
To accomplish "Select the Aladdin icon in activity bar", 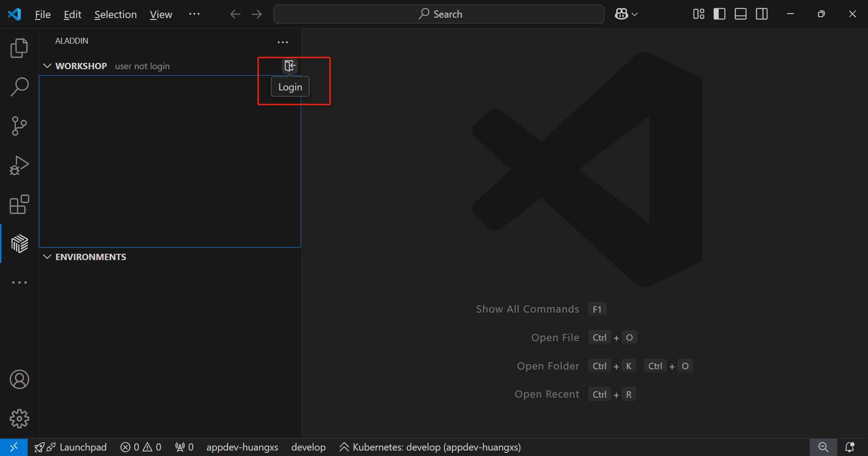I will 19,244.
